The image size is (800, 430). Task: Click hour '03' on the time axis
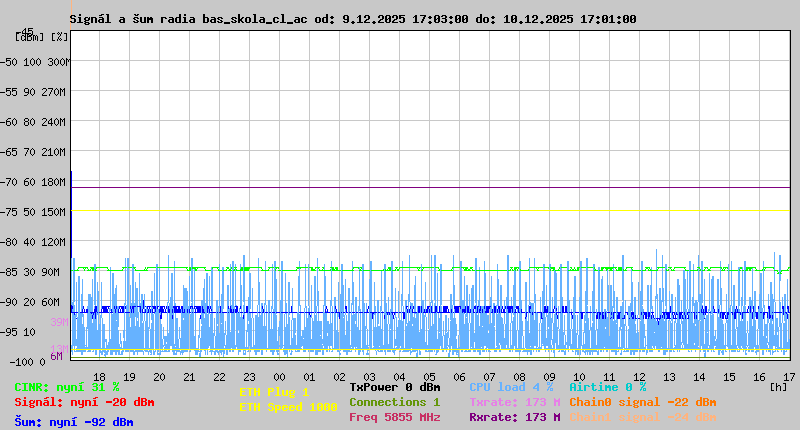point(369,377)
